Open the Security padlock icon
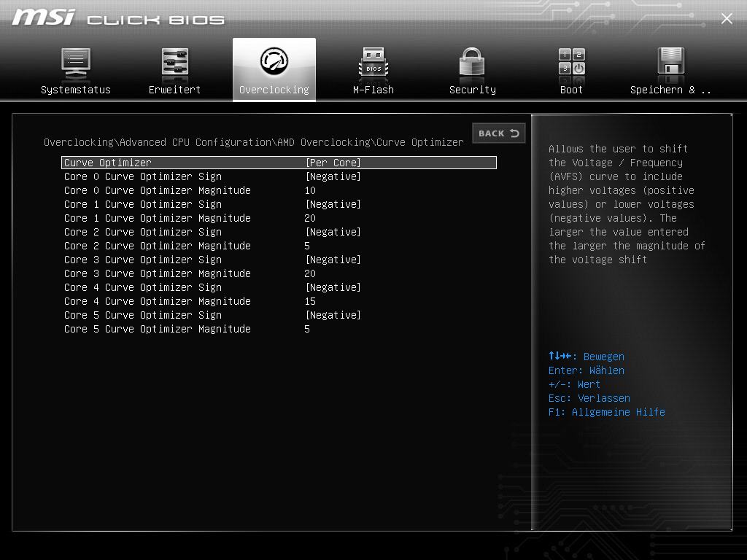The image size is (747, 560). click(x=472, y=61)
